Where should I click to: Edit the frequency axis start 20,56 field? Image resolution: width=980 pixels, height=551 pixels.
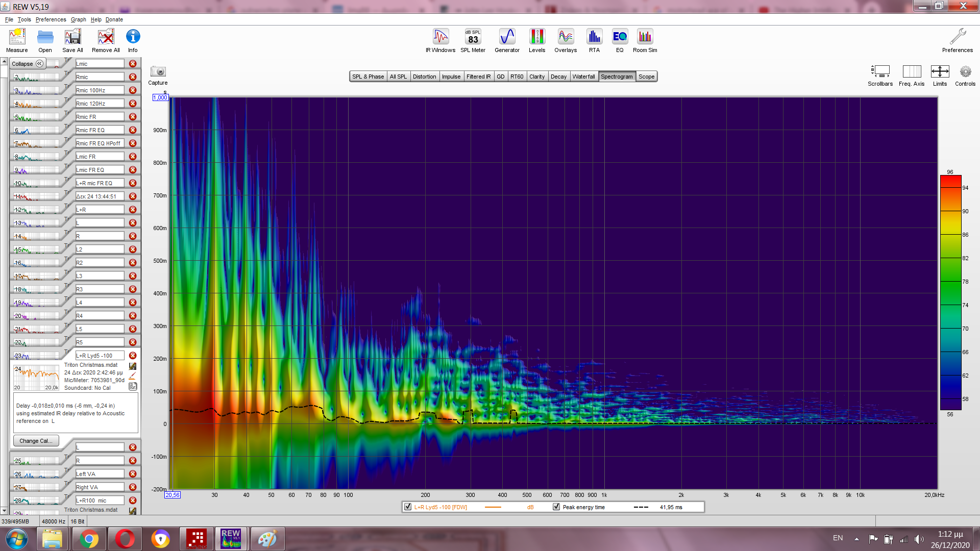173,495
